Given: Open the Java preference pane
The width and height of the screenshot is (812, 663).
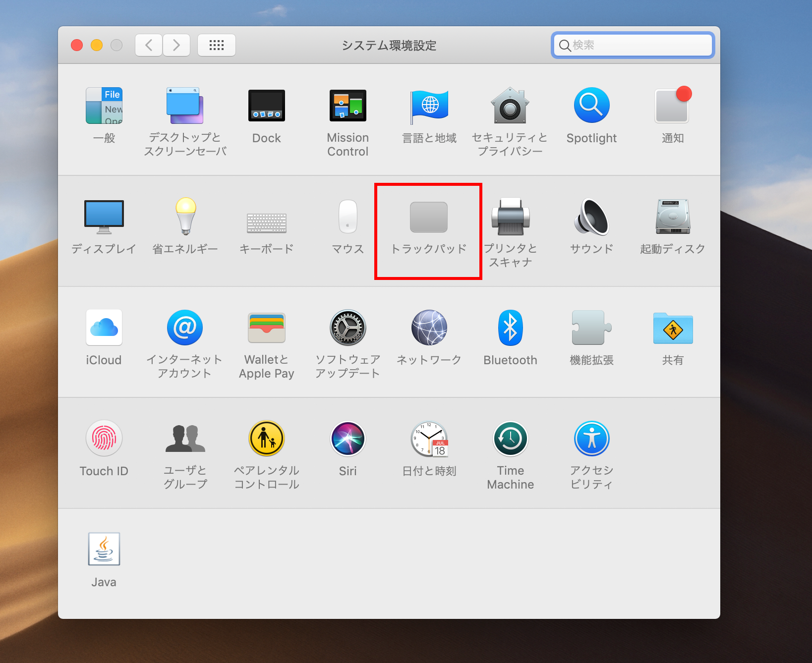Looking at the screenshot, I should (x=104, y=549).
